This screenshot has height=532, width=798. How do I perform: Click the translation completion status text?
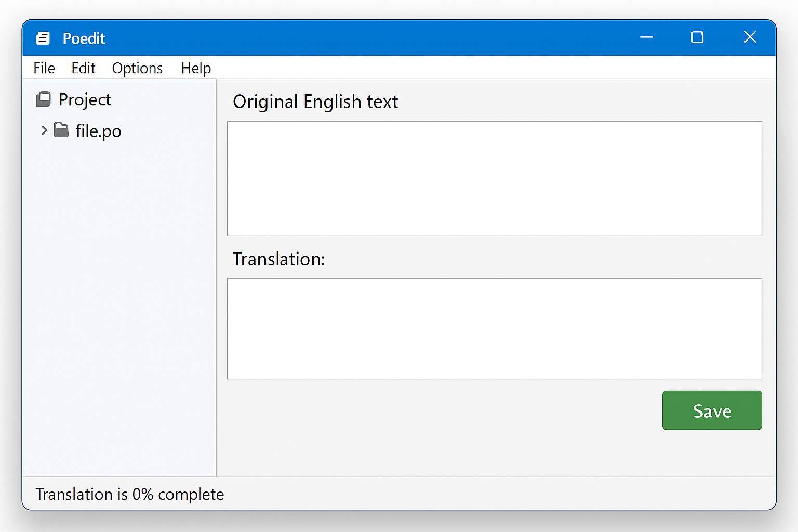(x=129, y=494)
